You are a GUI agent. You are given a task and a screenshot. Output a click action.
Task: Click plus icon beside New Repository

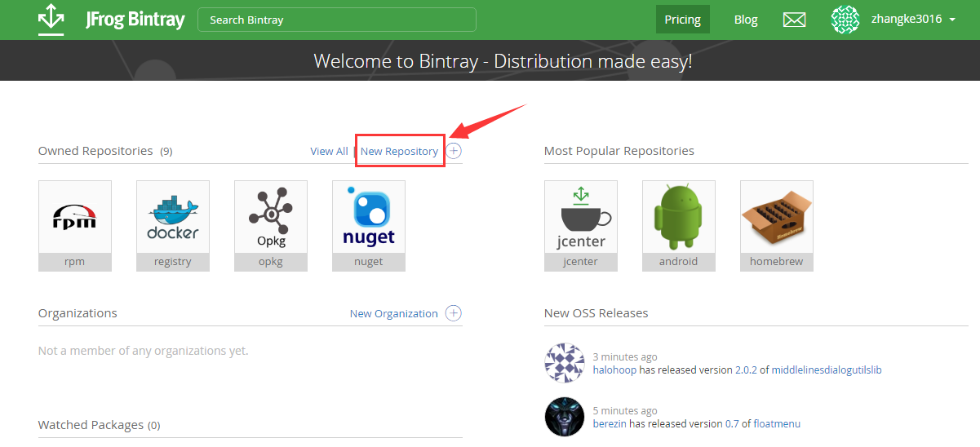455,151
